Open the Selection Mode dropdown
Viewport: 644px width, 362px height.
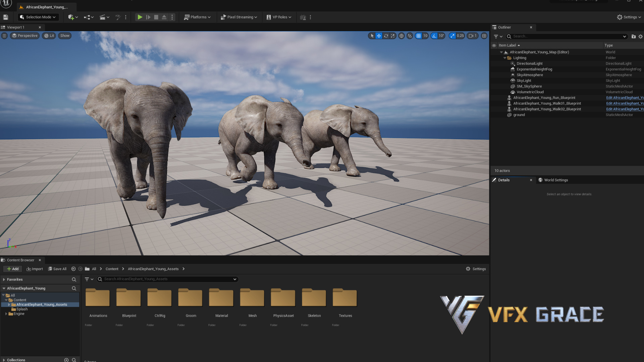point(38,17)
